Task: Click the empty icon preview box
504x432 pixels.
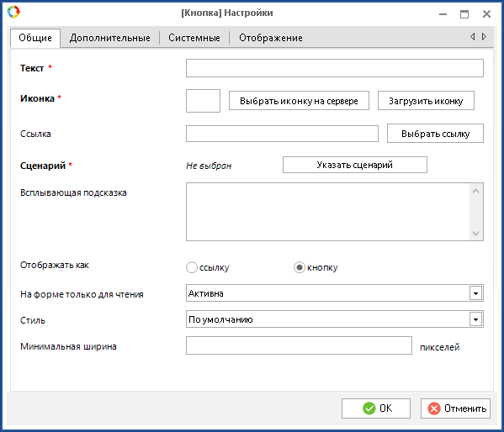Action: point(203,101)
